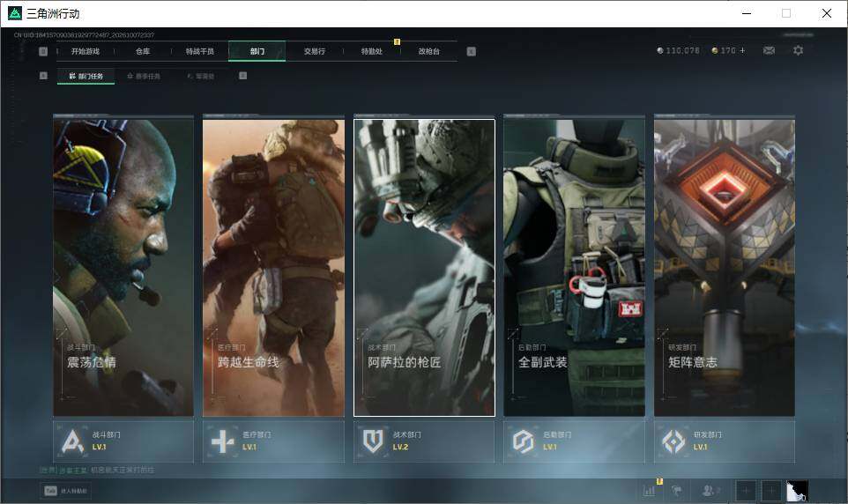
Task: Open the second sub-tab with a star icon
Action: [144, 77]
